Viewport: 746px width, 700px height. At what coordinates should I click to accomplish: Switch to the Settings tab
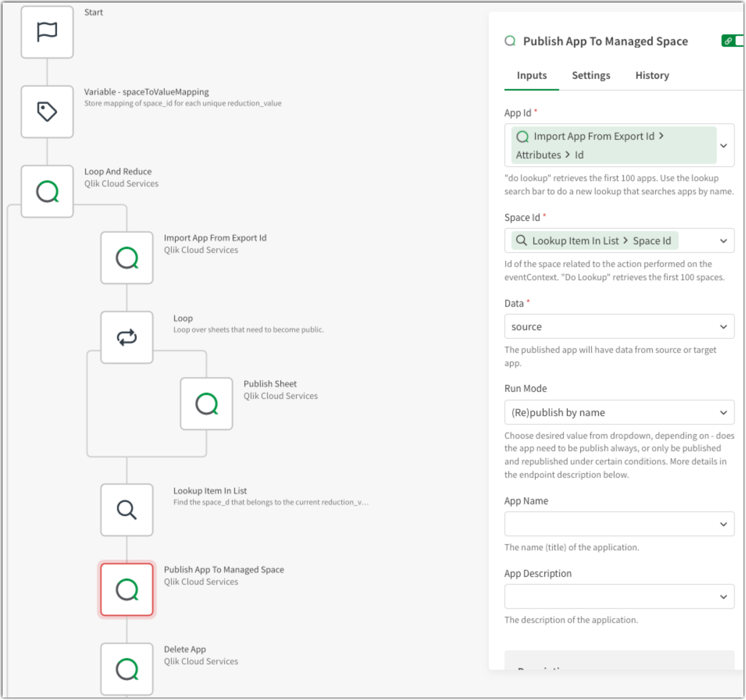[591, 75]
